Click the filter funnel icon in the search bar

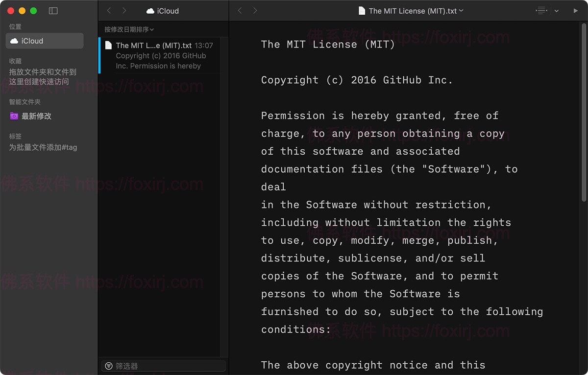[x=109, y=366]
